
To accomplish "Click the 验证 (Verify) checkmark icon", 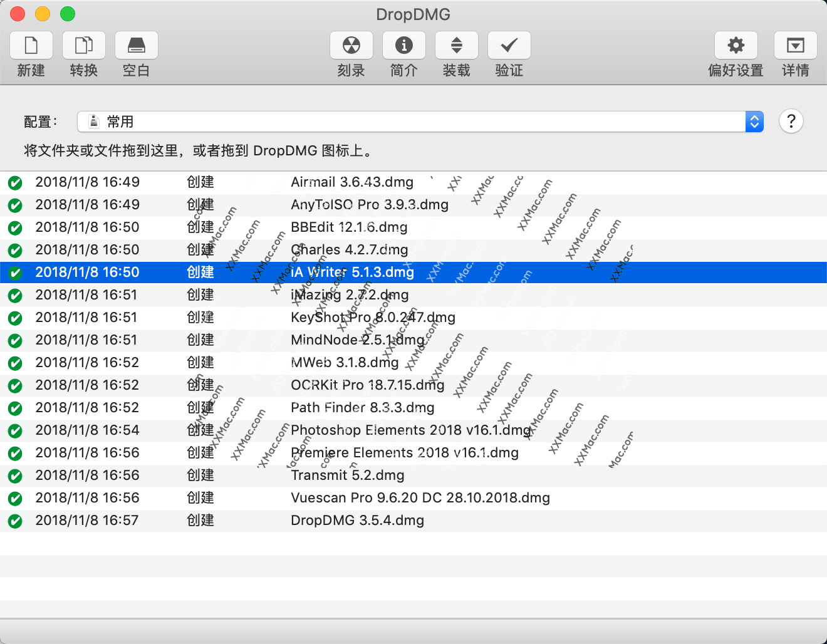I will pyautogui.click(x=509, y=45).
